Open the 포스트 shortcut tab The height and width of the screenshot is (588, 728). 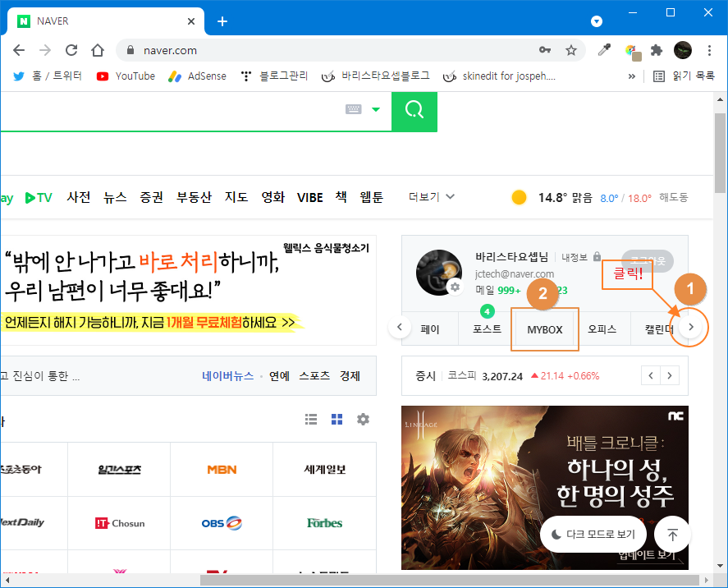coord(487,328)
